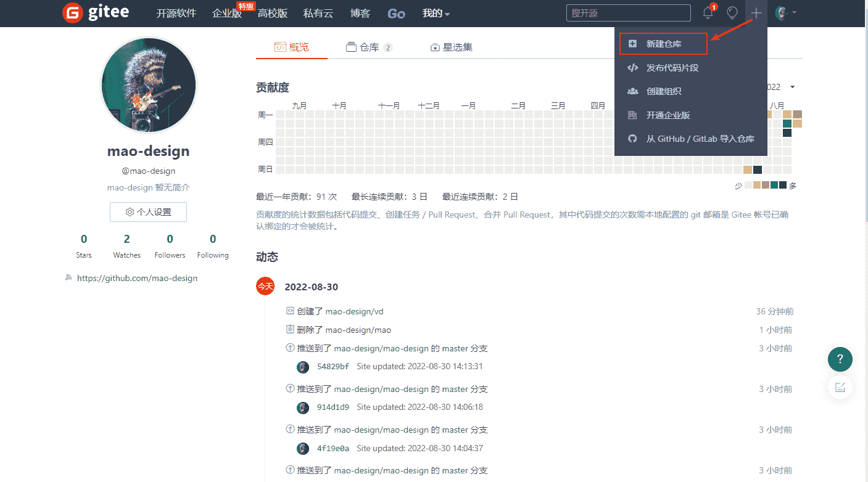The width and height of the screenshot is (868, 482).
Task: Choose 从 GitHub / GitLab 导入仓库
Action: 700,139
